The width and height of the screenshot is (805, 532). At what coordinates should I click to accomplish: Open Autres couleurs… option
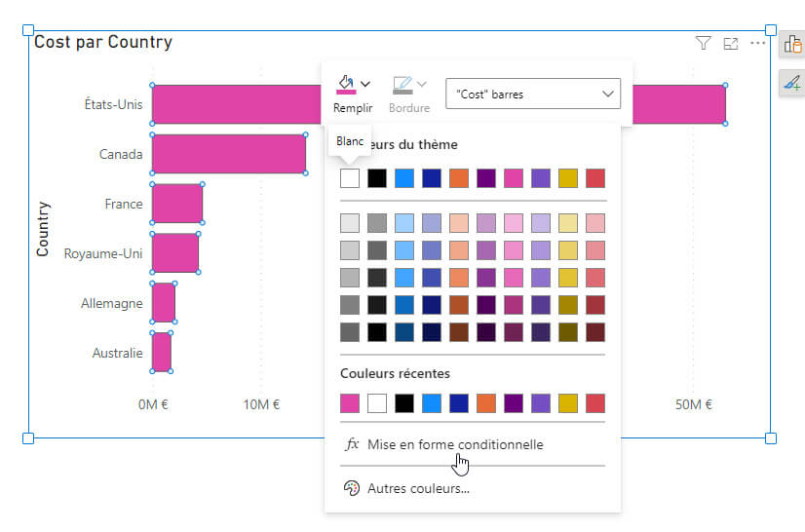[473, 488]
